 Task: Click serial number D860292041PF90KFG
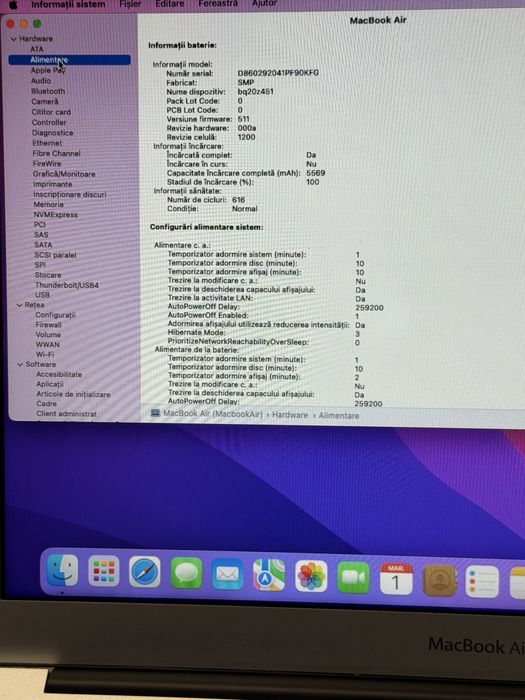(x=278, y=73)
